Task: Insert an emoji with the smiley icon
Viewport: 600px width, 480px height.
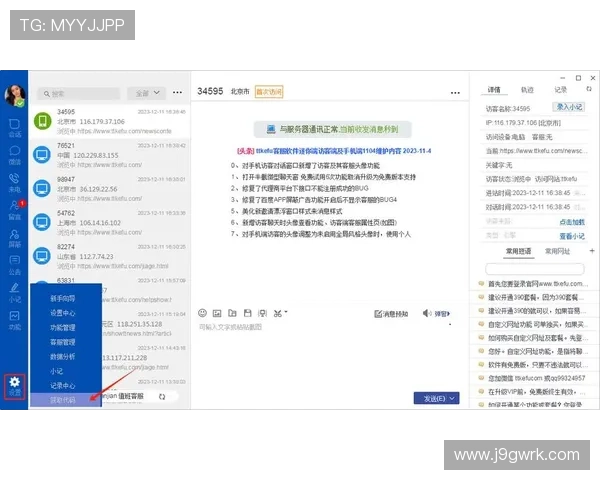Action: click(202, 313)
